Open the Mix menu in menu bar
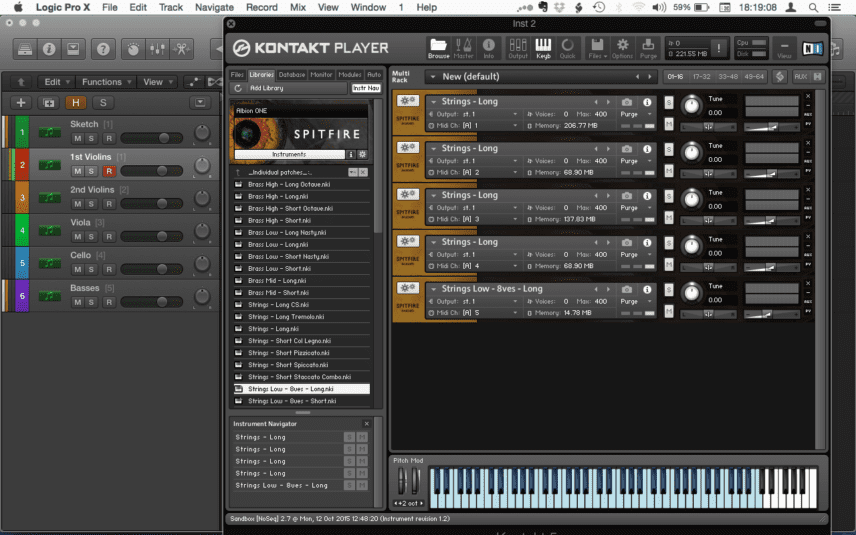 (298, 7)
